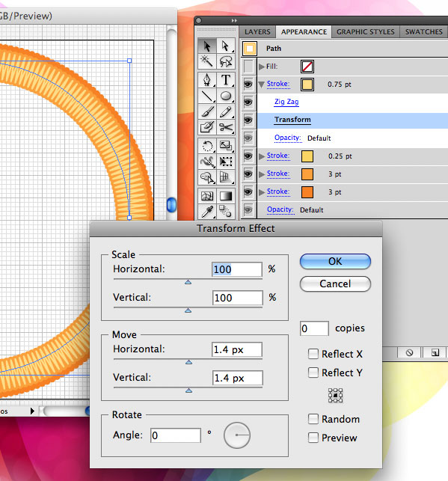Pick the Magic Wand tool

tap(207, 61)
